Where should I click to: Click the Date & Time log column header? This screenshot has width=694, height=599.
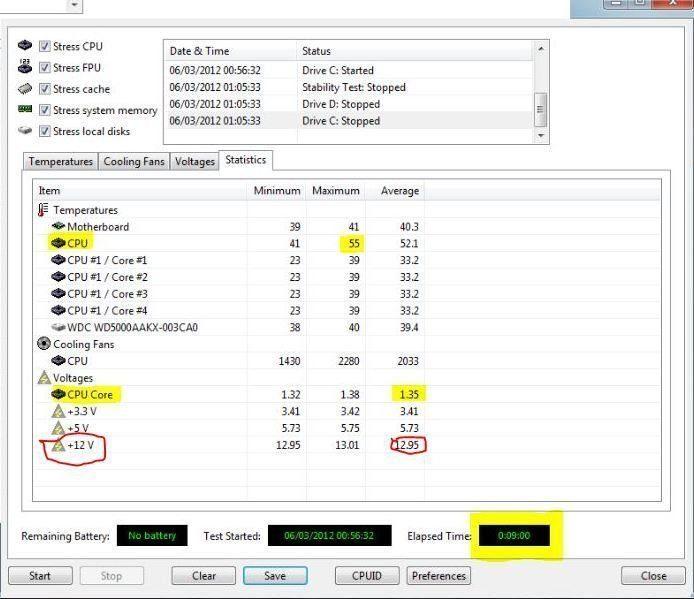(230, 51)
